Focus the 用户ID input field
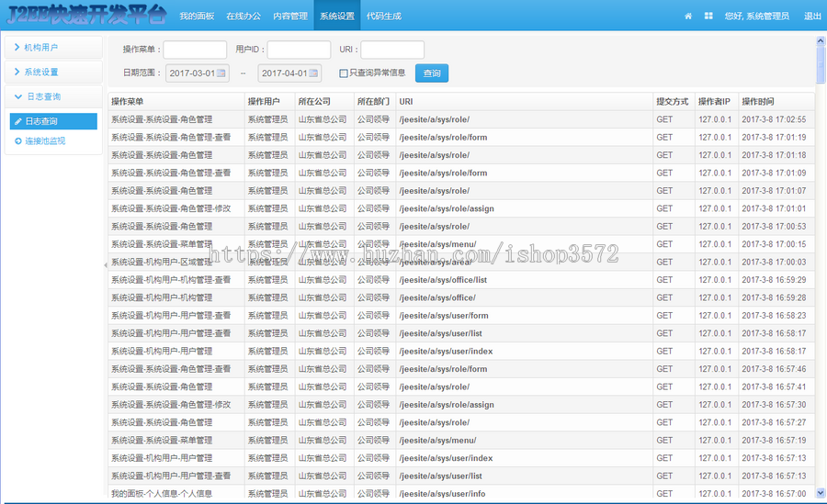 (x=299, y=50)
